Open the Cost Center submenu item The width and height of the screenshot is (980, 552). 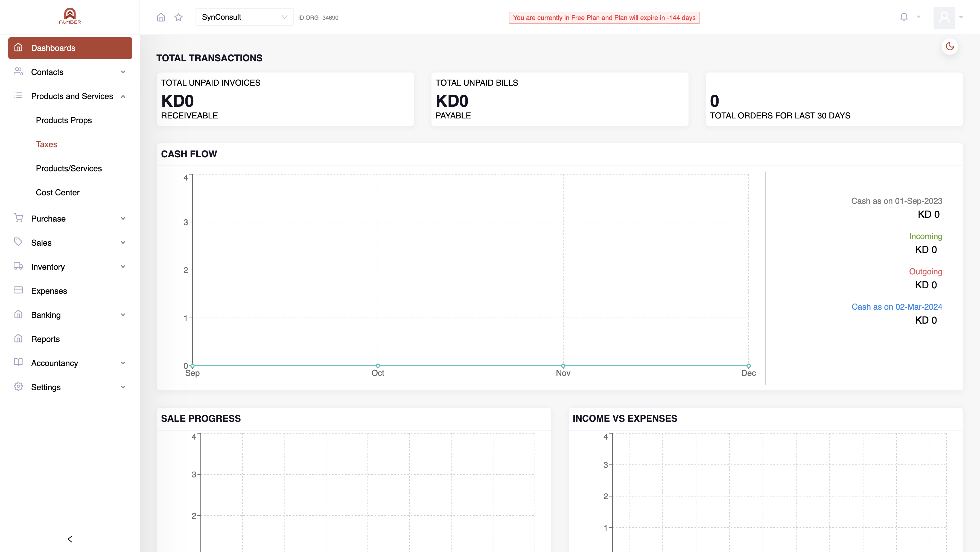58,193
